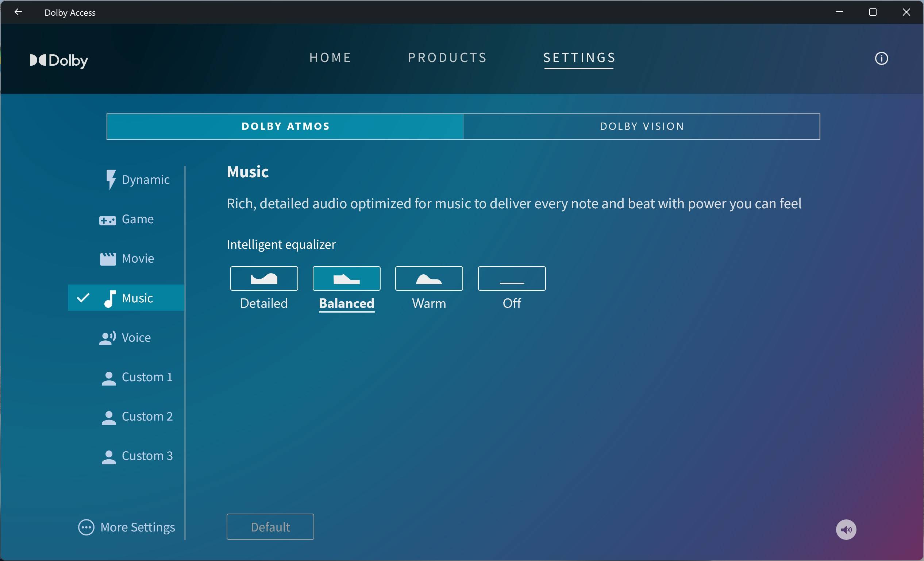924x561 pixels.
Task: Go back using the arrow icon
Action: point(18,12)
